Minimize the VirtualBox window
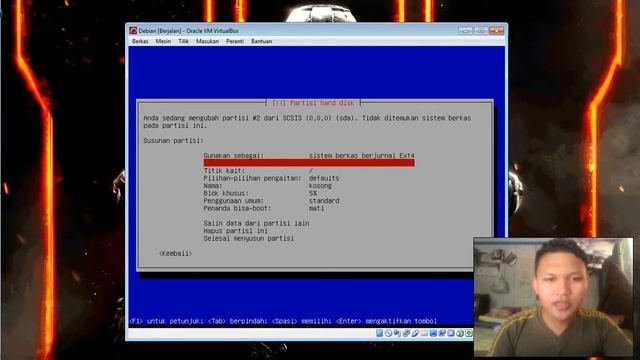The image size is (640, 360). (465, 31)
